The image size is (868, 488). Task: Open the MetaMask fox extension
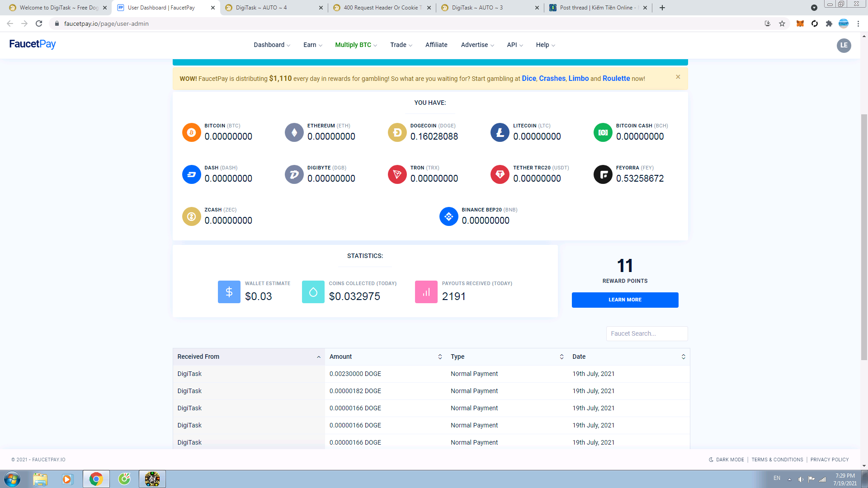click(800, 23)
